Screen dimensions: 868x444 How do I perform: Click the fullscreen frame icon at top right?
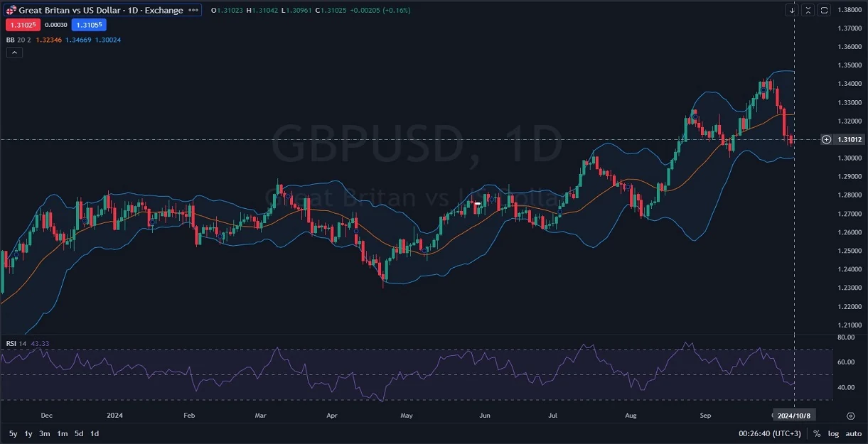pyautogui.click(x=824, y=10)
